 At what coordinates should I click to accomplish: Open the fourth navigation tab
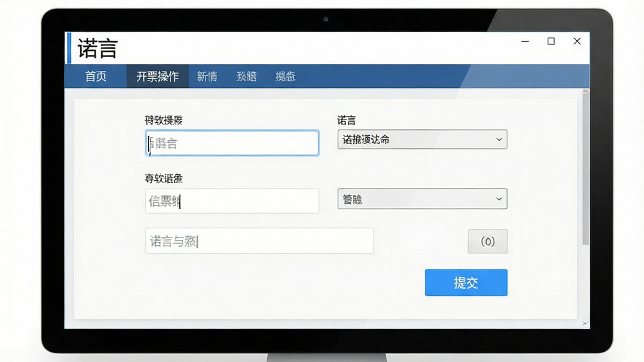click(247, 76)
